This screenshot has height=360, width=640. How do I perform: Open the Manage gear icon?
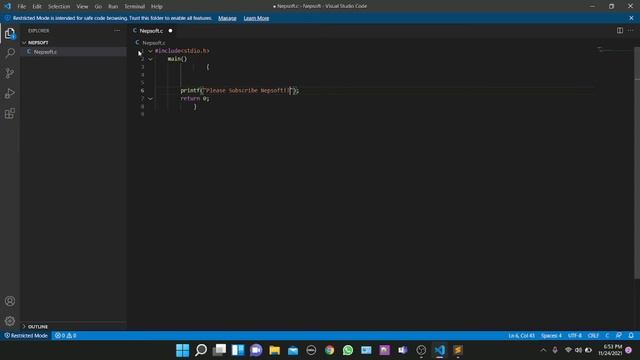[10, 321]
